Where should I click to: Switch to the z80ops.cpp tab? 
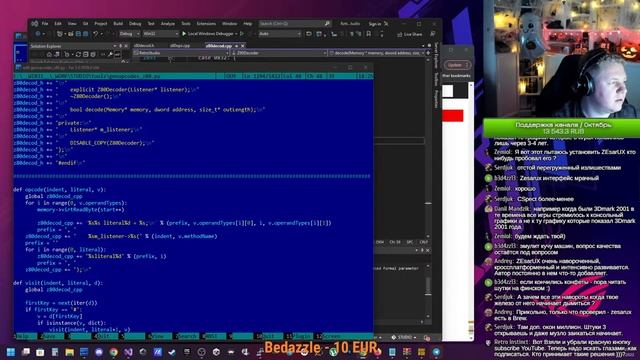pyautogui.click(x=180, y=46)
